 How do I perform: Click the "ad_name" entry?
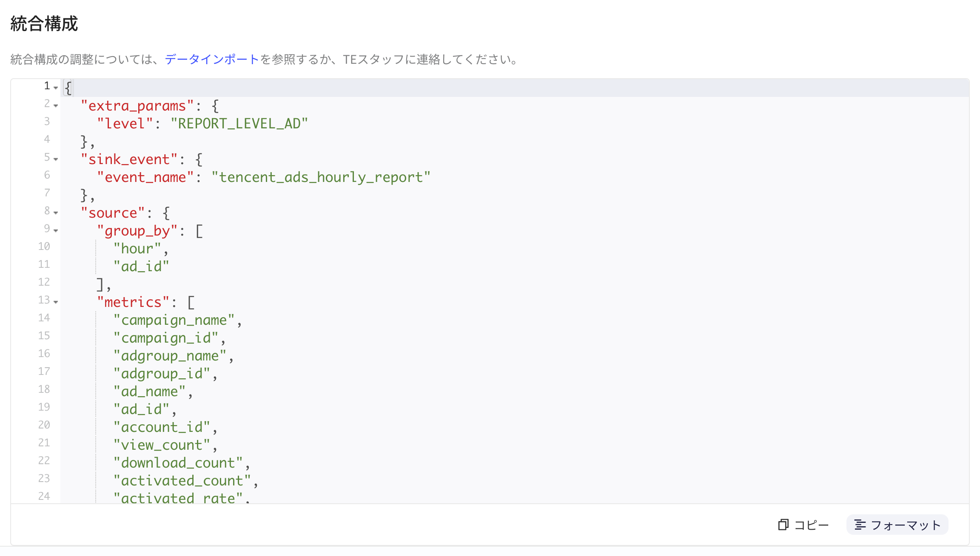149,391
